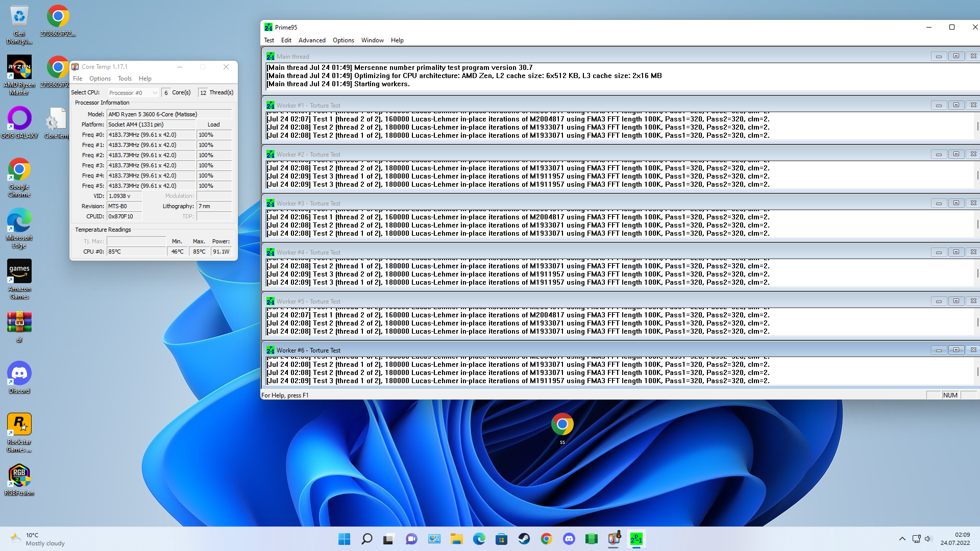
Task: Open weather widget showing 10°C
Action: tap(37, 539)
